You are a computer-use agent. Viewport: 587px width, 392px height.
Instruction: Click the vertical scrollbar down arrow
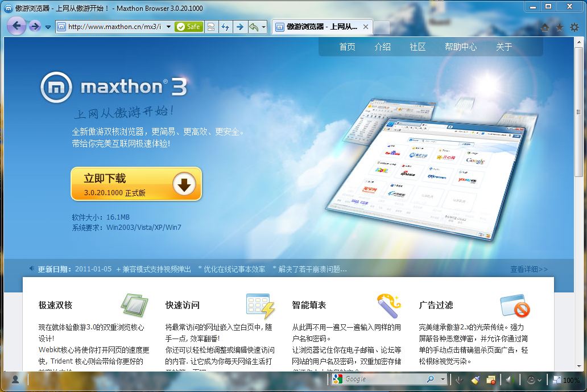(x=579, y=366)
